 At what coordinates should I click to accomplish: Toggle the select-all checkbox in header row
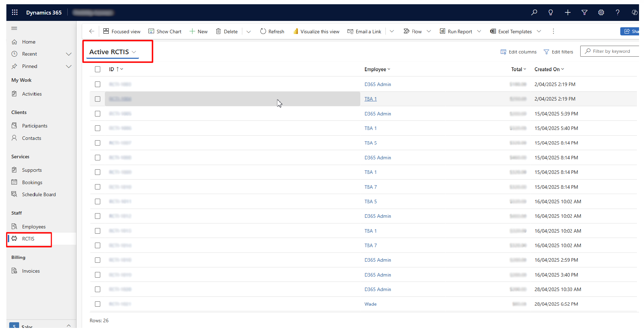(97, 69)
